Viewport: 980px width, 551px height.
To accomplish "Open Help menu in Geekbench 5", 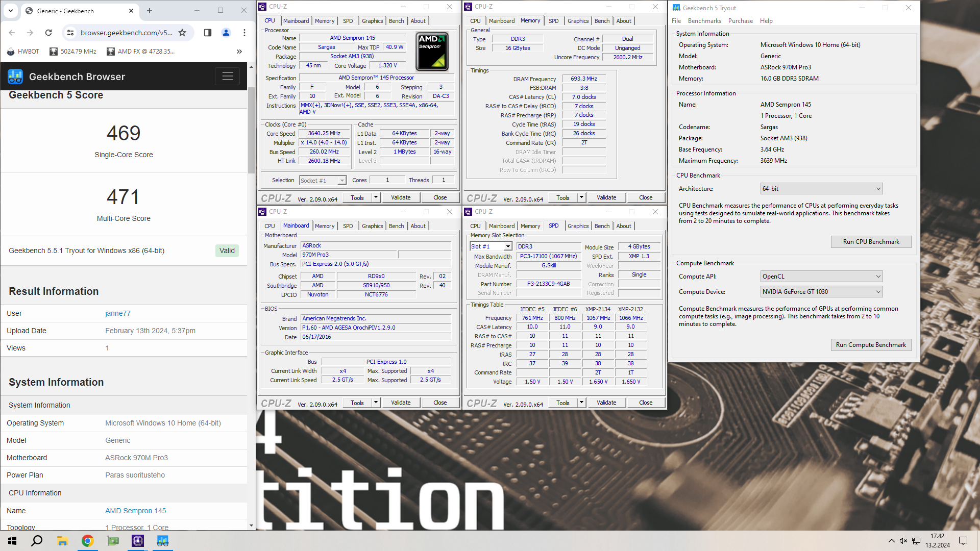I will (766, 21).
